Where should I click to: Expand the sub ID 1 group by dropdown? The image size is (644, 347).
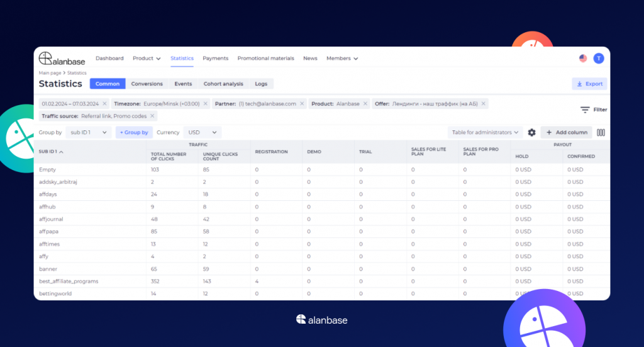pyautogui.click(x=88, y=132)
